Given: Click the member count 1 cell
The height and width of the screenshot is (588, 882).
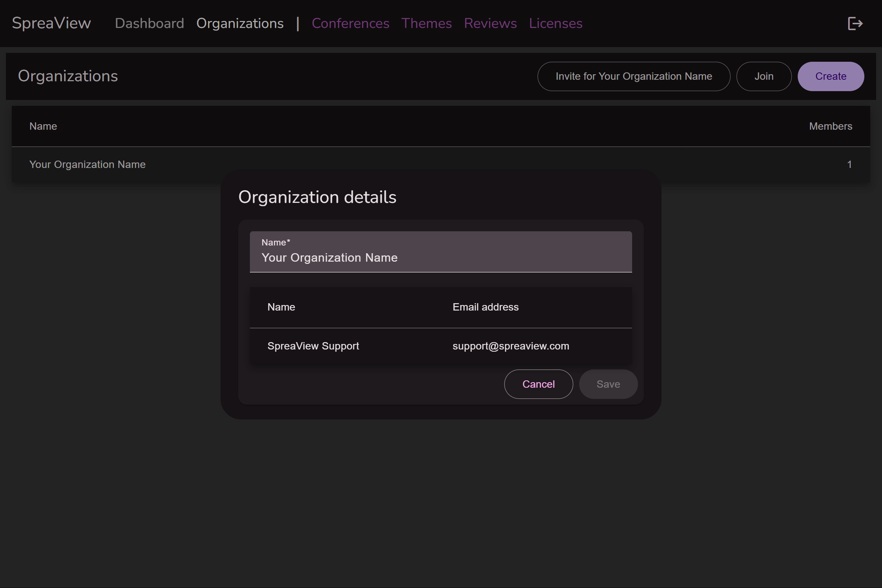Looking at the screenshot, I should [x=849, y=164].
